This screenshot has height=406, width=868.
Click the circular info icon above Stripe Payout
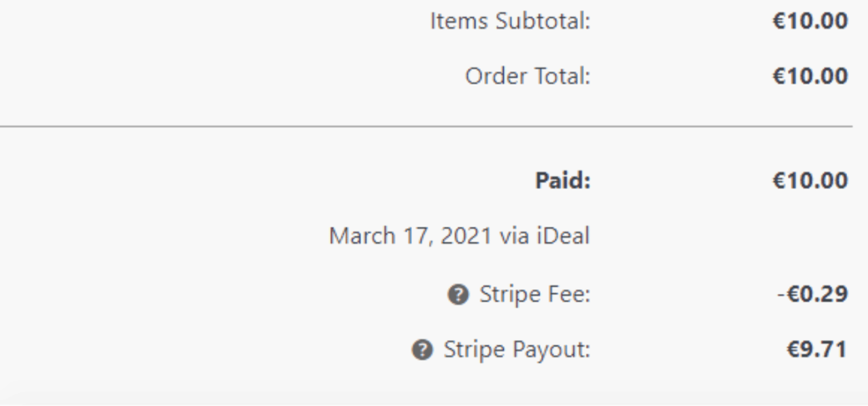423,349
